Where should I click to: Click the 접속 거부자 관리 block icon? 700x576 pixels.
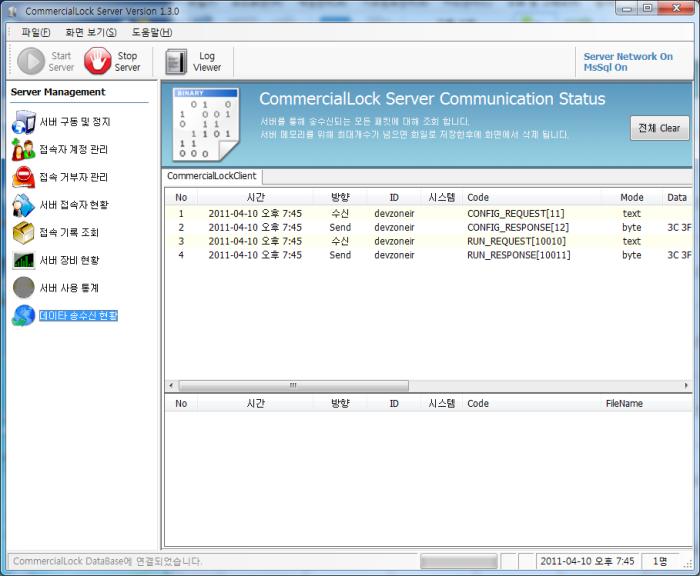[23, 177]
